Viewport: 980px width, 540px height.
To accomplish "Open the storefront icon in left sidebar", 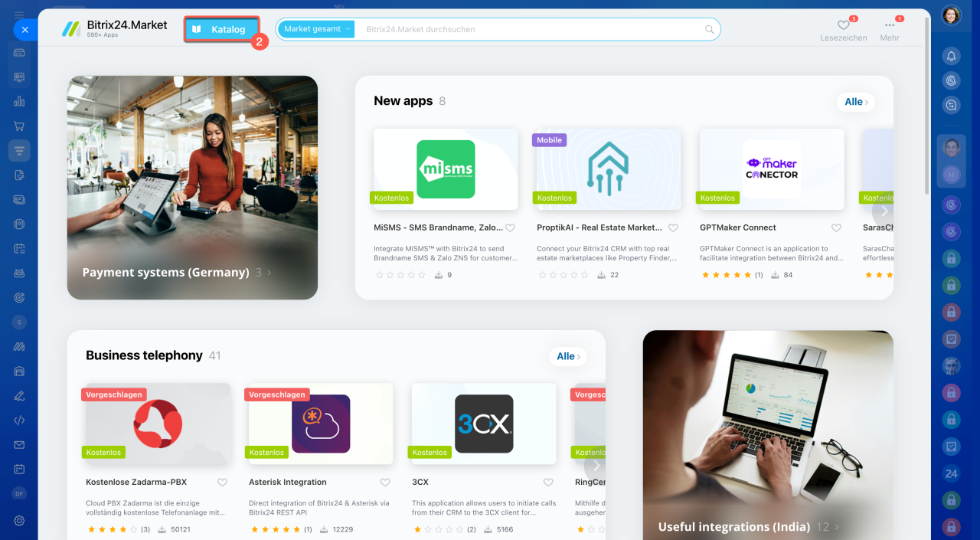I will [x=19, y=371].
